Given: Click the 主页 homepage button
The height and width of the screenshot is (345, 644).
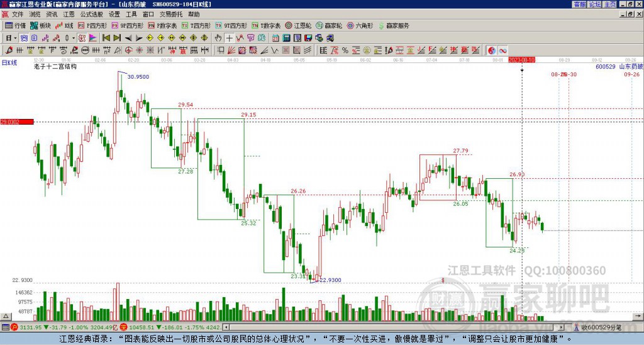Looking at the screenshot, I should (610, 4).
